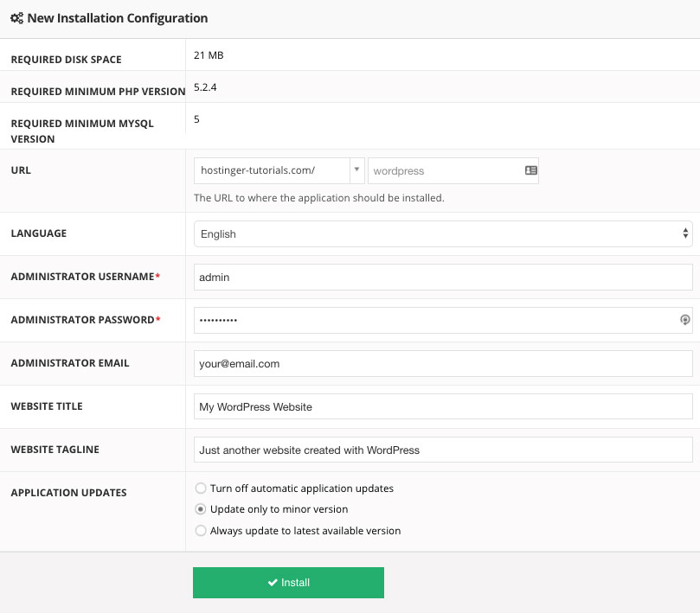
Task: Click into the Administrator Password field
Action: coord(433,321)
